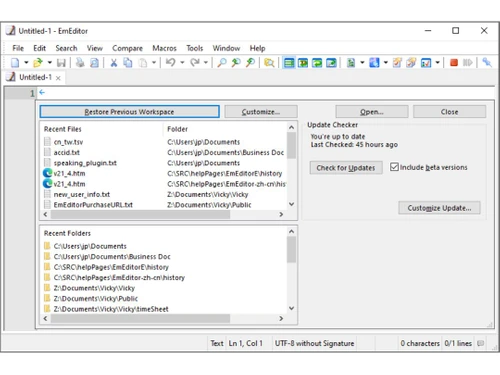Open the Window menu
Viewport: 500px width, 375px height.
(x=226, y=48)
